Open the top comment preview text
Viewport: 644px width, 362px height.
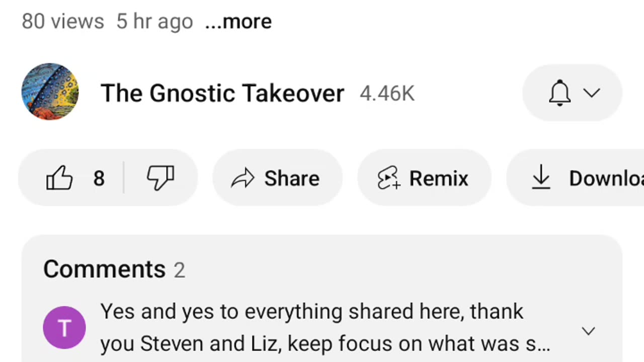(x=325, y=328)
